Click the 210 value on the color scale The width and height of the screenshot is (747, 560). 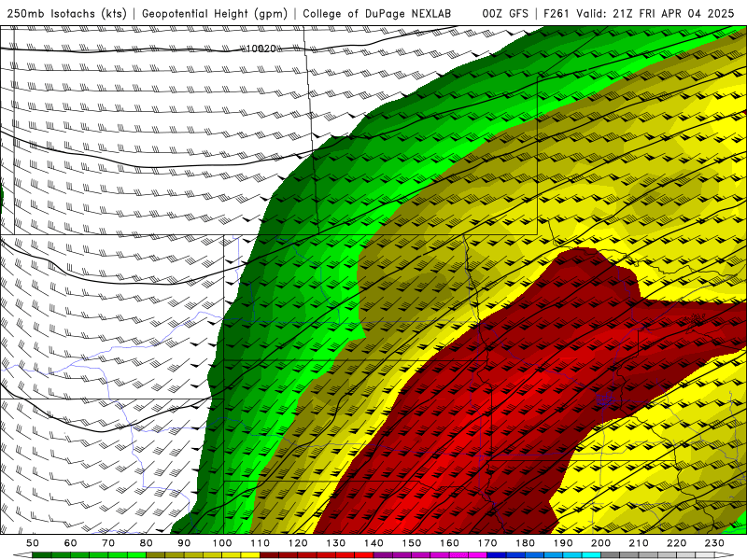tap(639, 543)
